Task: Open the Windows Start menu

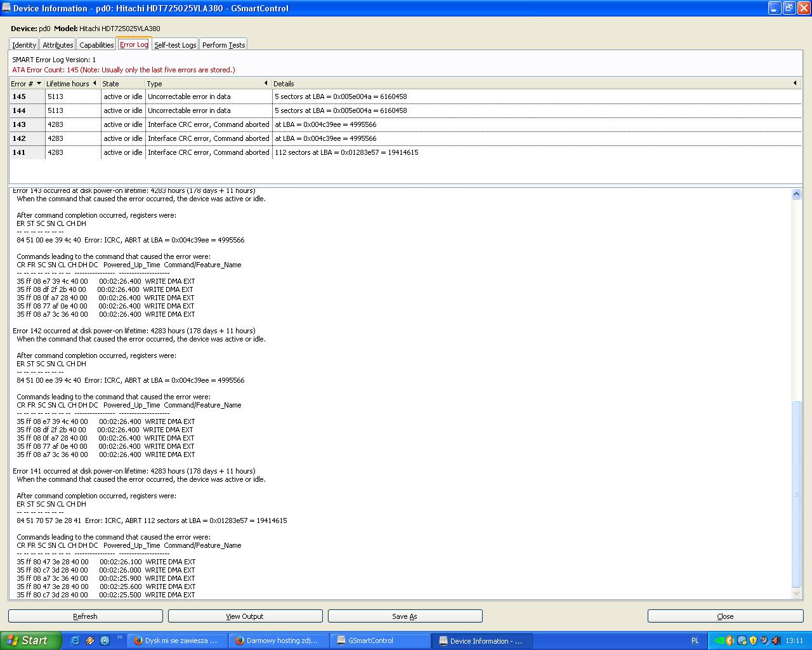Action: click(31, 640)
